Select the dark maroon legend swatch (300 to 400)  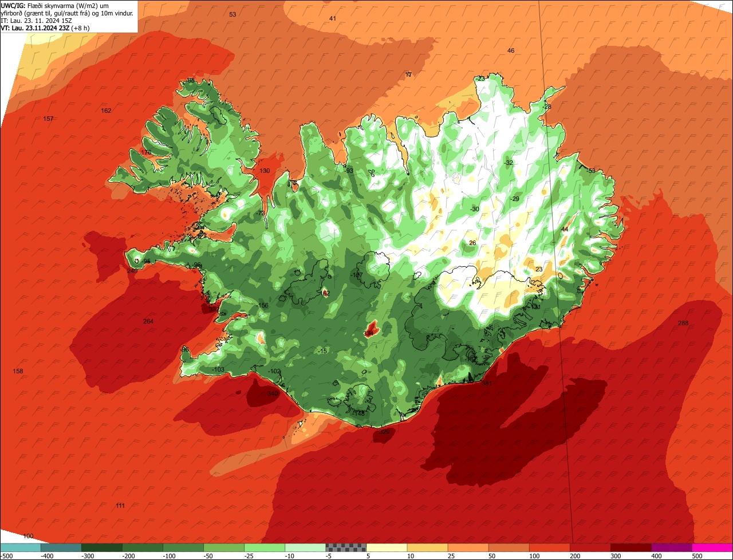pos(631,547)
